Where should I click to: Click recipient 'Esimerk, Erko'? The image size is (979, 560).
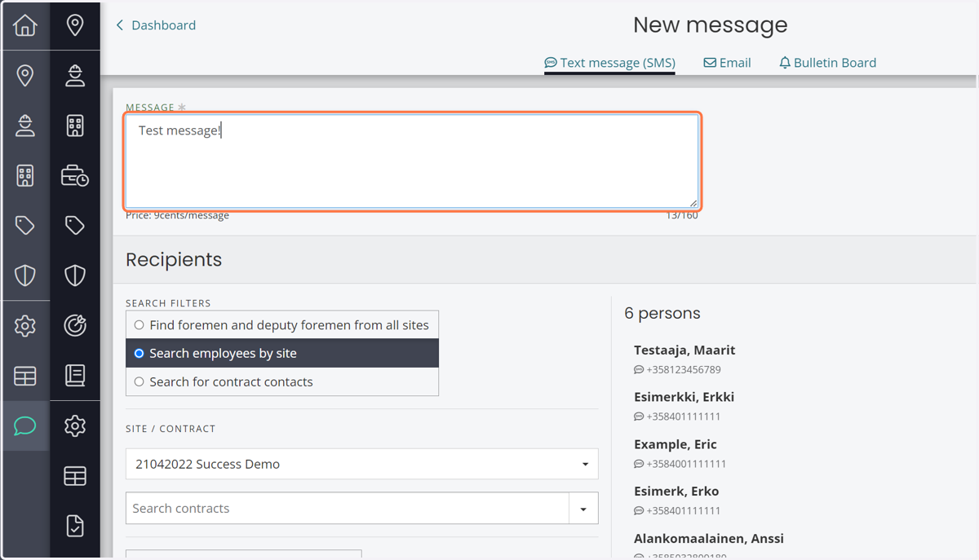click(676, 491)
